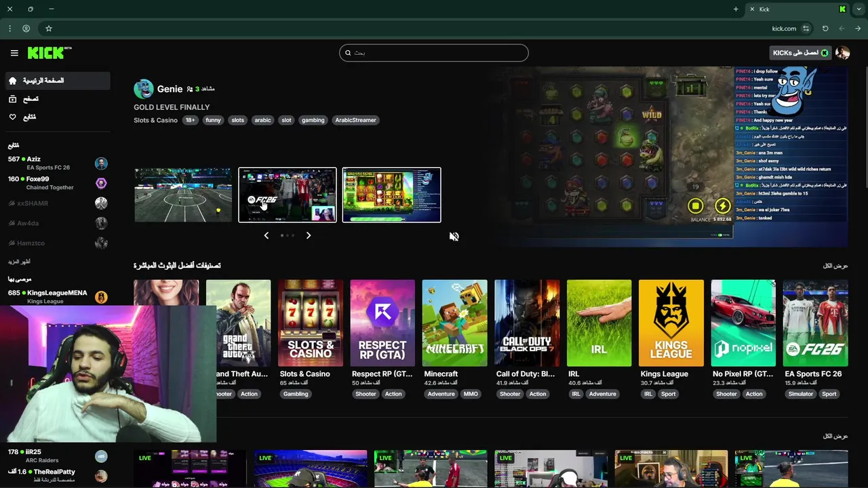Screen dimensions: 868x488
Task: Expand 'أظهر المزيد' show more in sidebar
Action: 19,262
